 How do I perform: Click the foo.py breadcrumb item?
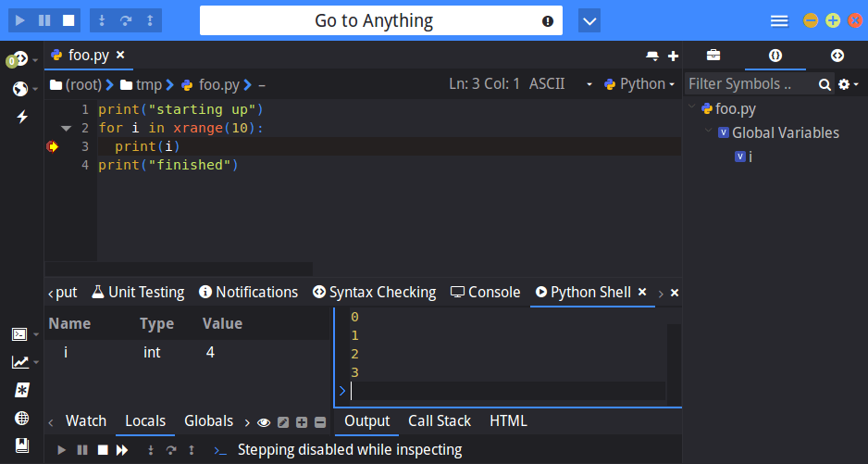tap(211, 85)
